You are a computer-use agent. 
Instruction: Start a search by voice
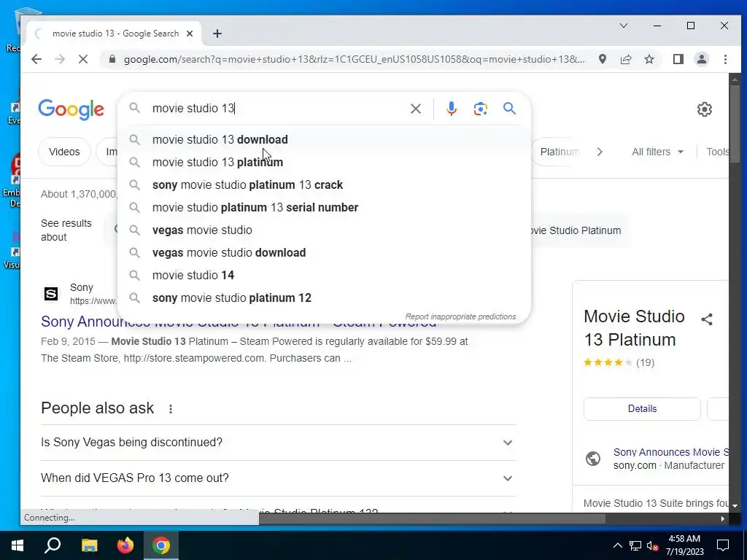tap(451, 109)
